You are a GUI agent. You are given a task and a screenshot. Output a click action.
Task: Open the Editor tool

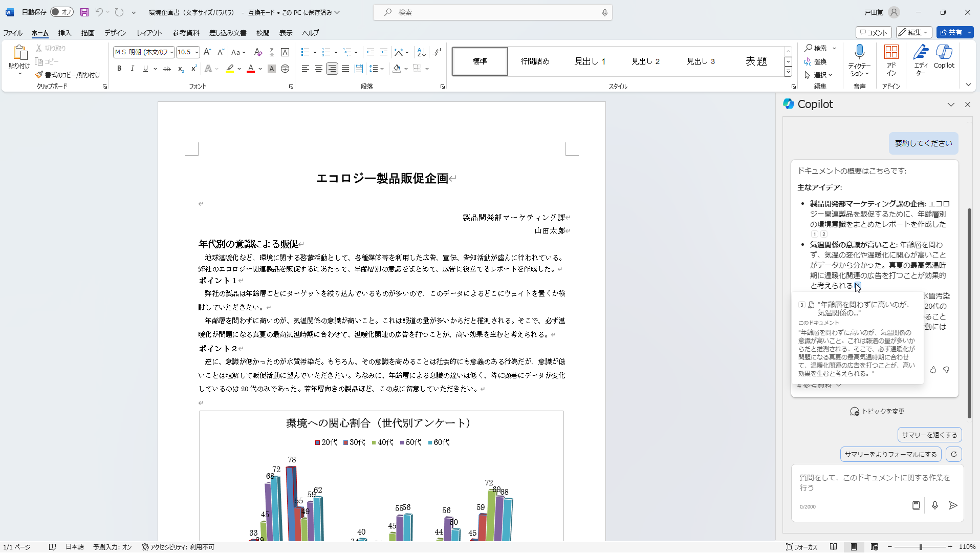921,60
